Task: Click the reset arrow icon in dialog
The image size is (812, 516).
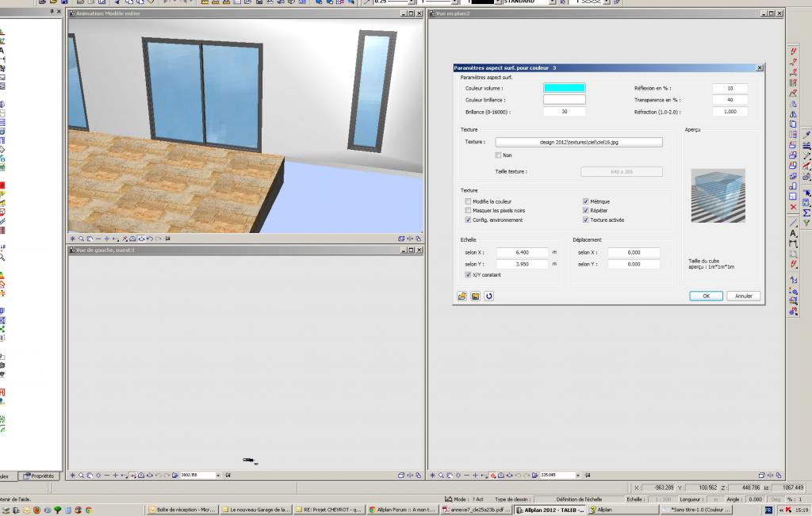Action: (x=488, y=296)
